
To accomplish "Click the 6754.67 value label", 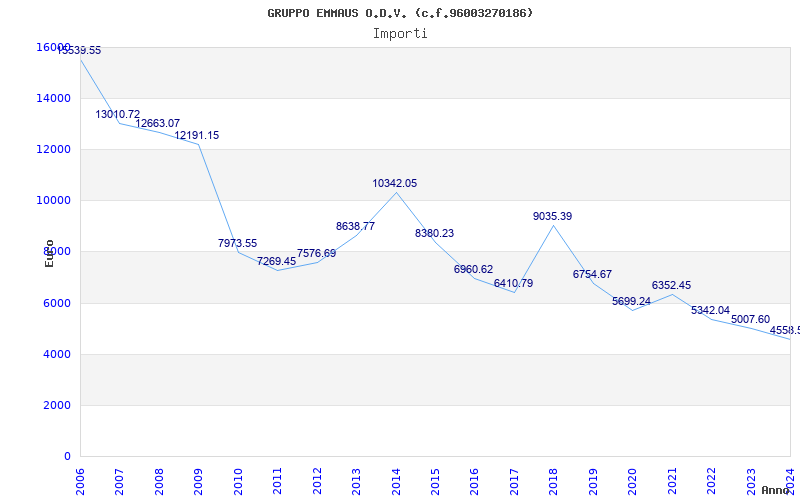I will [592, 274].
